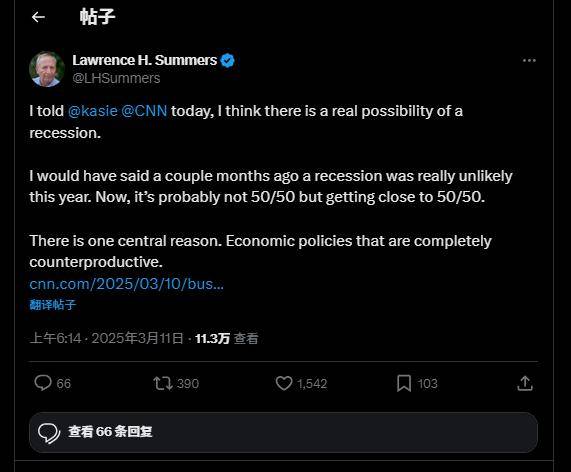The height and width of the screenshot is (472, 571).
Task: Like the post with the heart icon
Action: pos(284,383)
